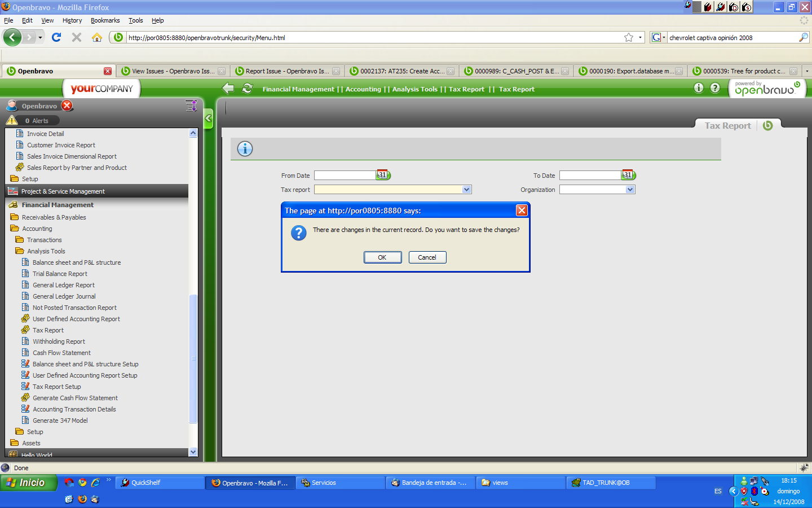Viewport: 812px width, 508px height.
Task: Click the Firefox search text box
Action: pos(732,37)
